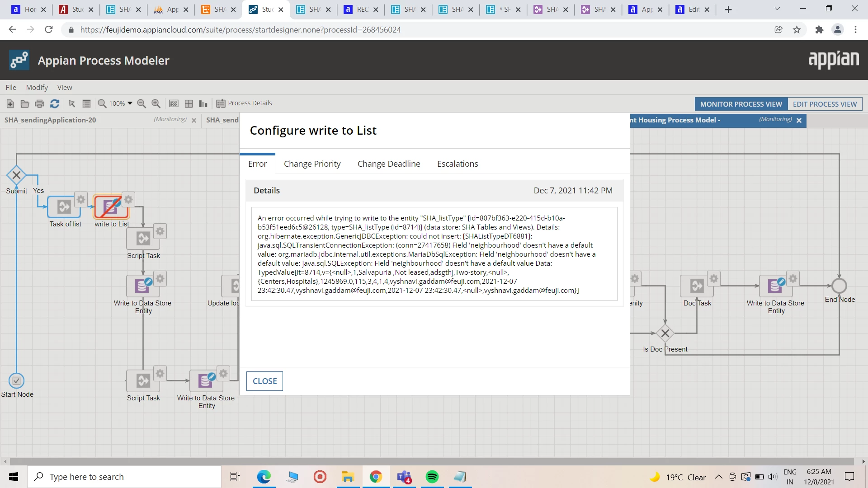Select the pointer arrow tool

tap(72, 103)
